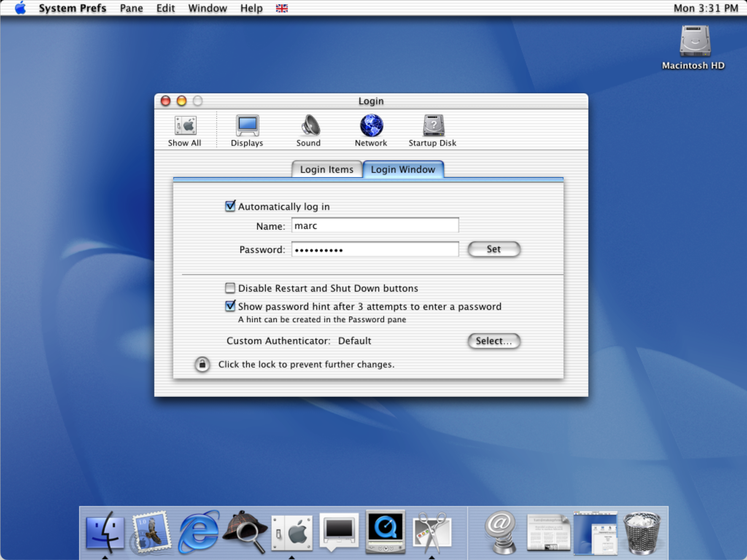Launch the Mail stamp icon in dock
The image size is (747, 560).
coord(151,532)
